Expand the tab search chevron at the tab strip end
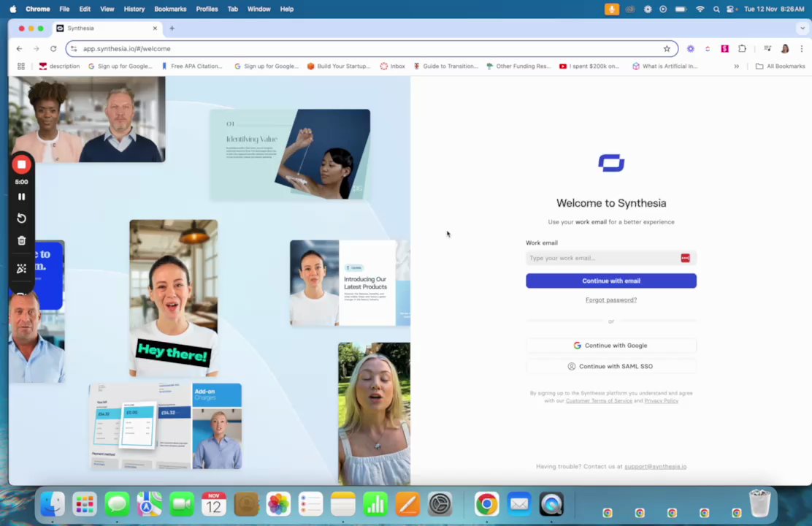This screenshot has width=812, height=526. (x=803, y=28)
